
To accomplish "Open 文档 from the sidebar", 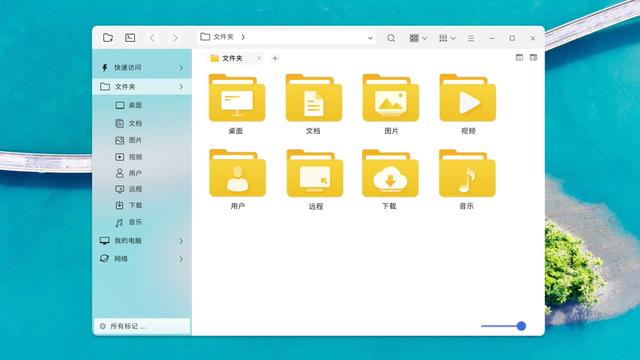I will pos(129,123).
